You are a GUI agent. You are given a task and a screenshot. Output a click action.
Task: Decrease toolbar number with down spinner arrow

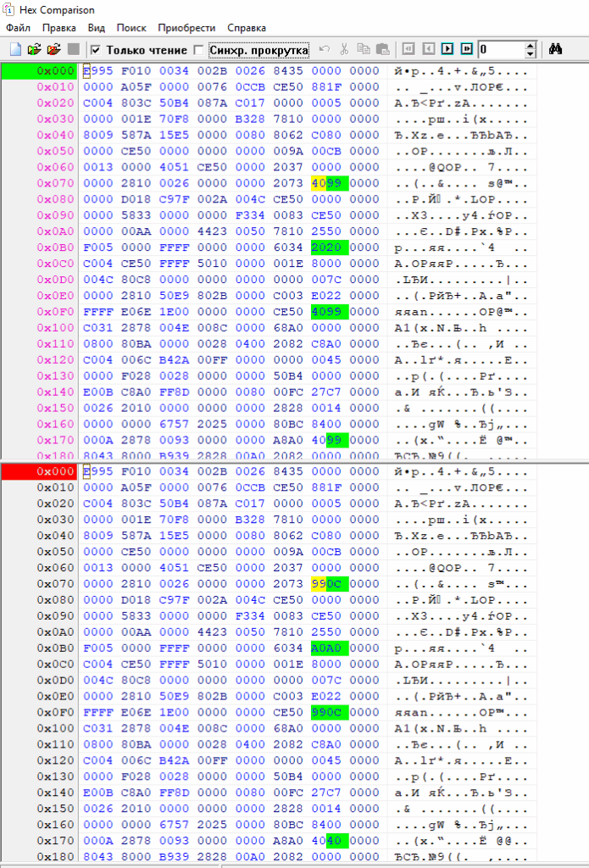click(531, 53)
